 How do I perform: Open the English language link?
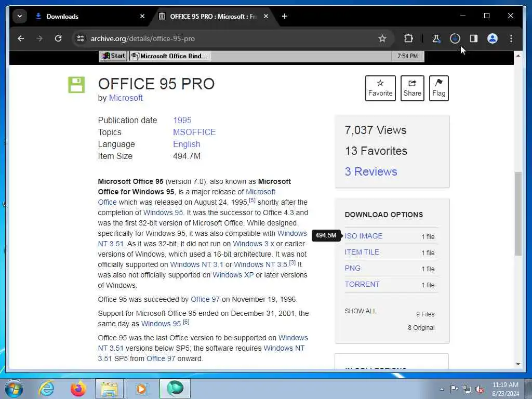tap(187, 144)
